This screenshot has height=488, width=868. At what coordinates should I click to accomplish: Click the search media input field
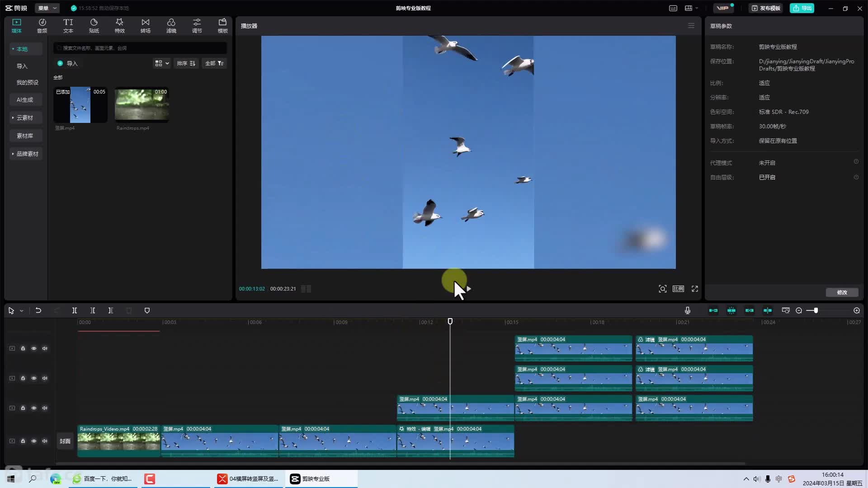point(140,48)
